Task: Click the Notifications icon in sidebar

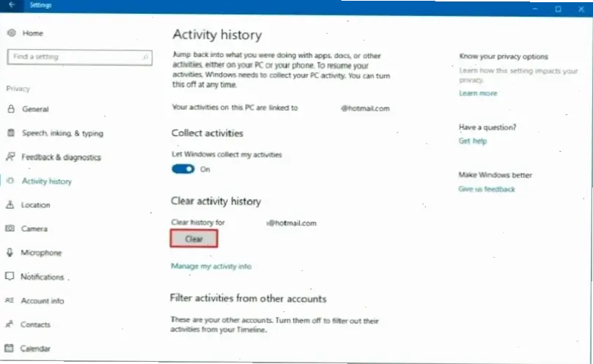Action: tap(10, 276)
